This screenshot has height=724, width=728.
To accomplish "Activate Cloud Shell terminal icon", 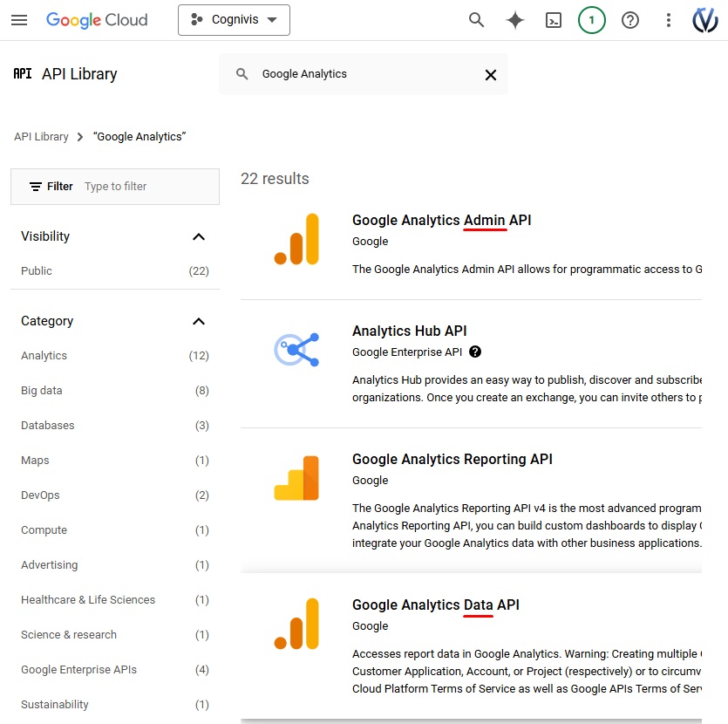I will click(x=554, y=20).
